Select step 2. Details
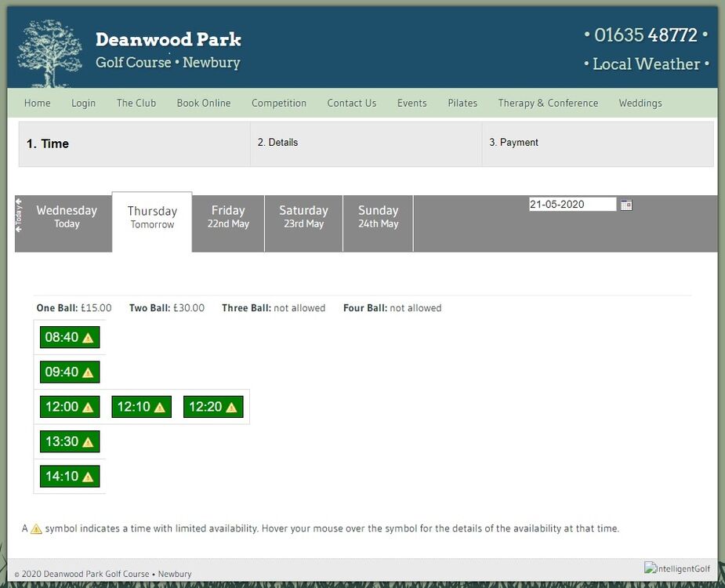This screenshot has width=725, height=588. click(x=366, y=144)
